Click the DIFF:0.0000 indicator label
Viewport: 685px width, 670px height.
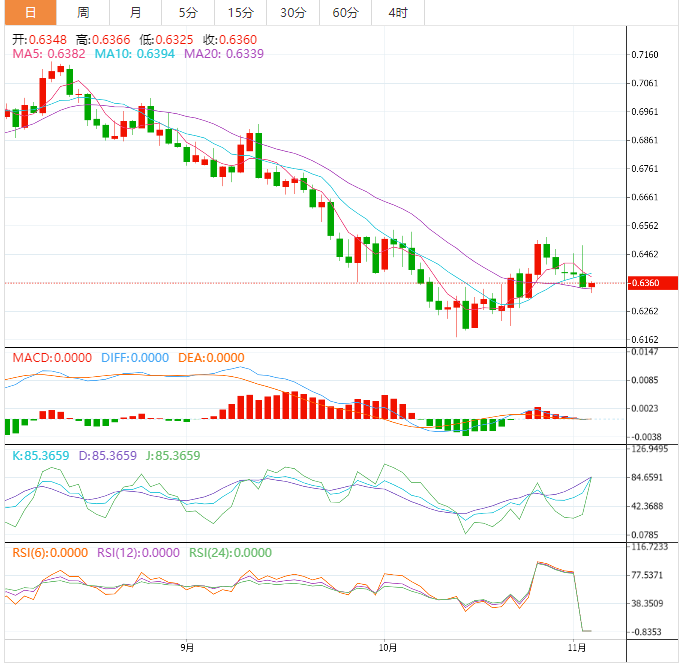pos(135,358)
